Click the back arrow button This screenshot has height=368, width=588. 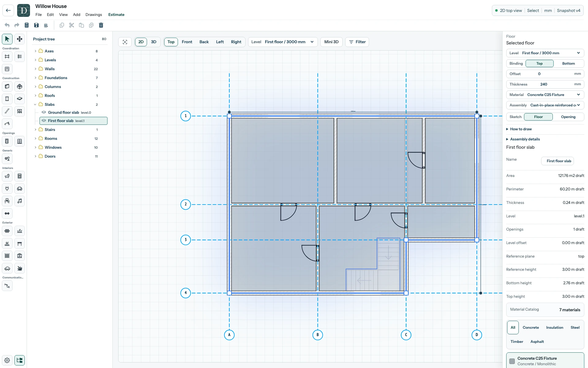click(x=8, y=10)
